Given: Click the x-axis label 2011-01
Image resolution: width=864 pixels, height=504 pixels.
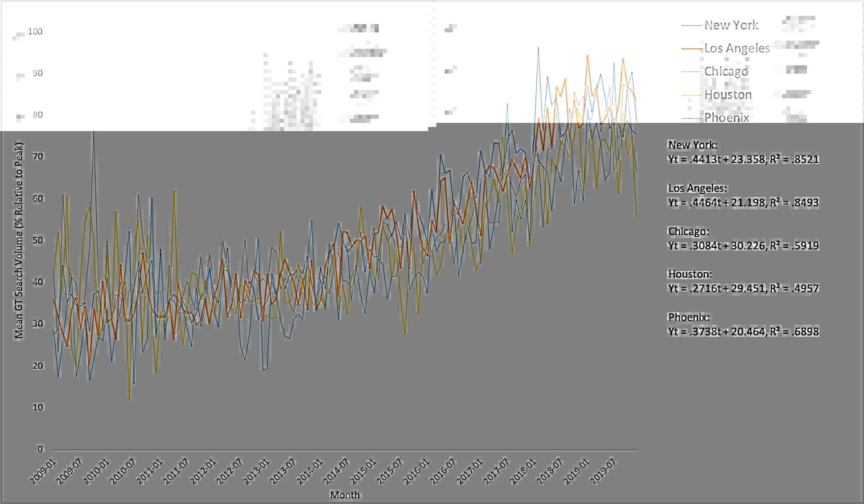Looking at the screenshot, I should click(x=149, y=471).
